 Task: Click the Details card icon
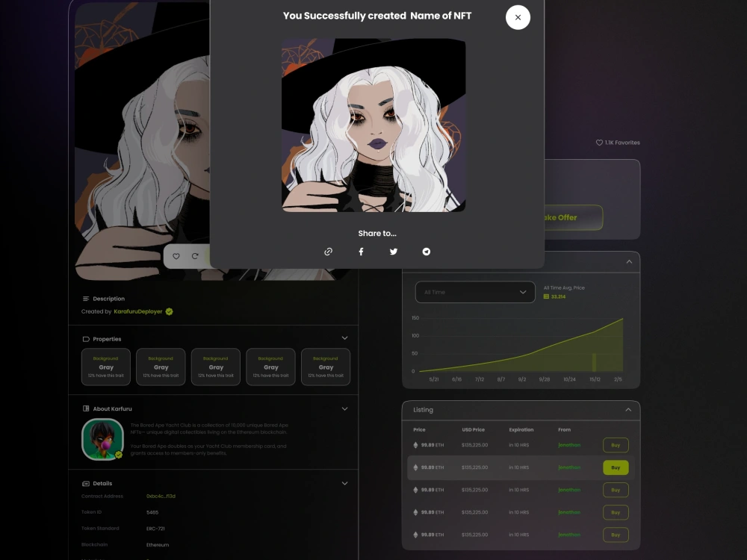click(x=86, y=483)
